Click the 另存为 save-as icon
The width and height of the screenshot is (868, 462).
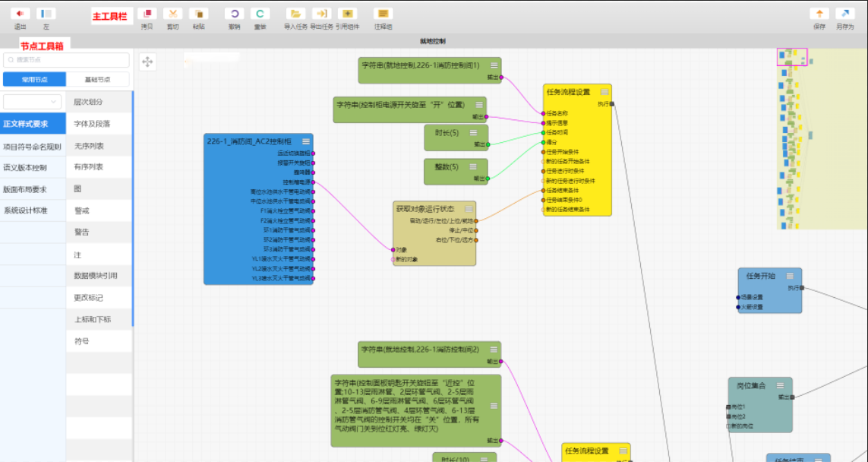pyautogui.click(x=845, y=14)
